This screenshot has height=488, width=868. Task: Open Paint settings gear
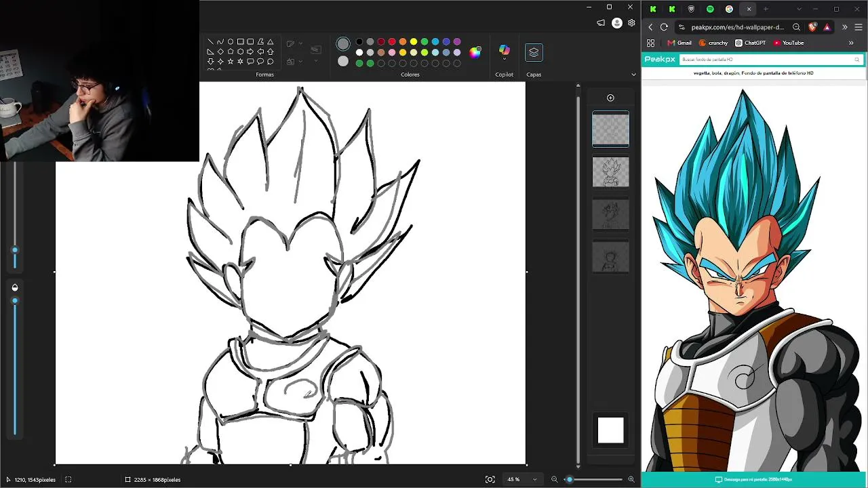[631, 23]
